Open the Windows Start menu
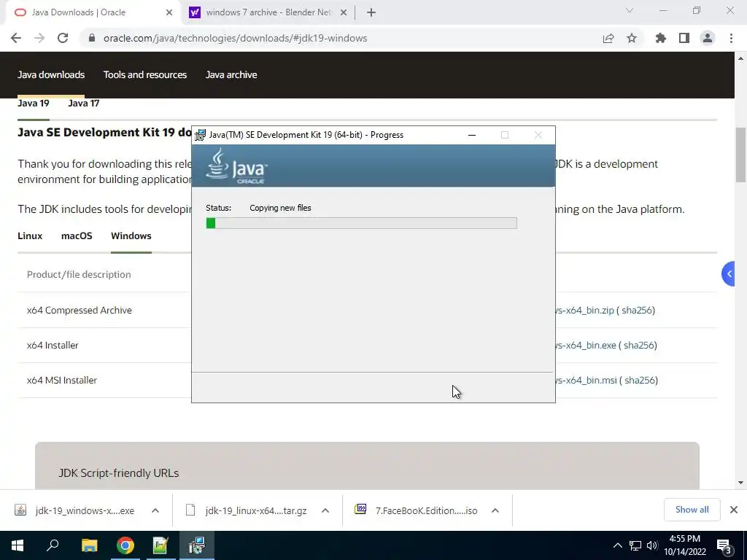This screenshot has width=747, height=560. pos(18,545)
